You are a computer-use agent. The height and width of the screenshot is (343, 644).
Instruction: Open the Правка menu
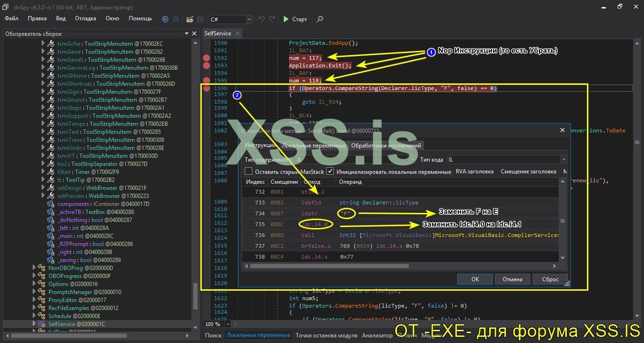(x=37, y=19)
